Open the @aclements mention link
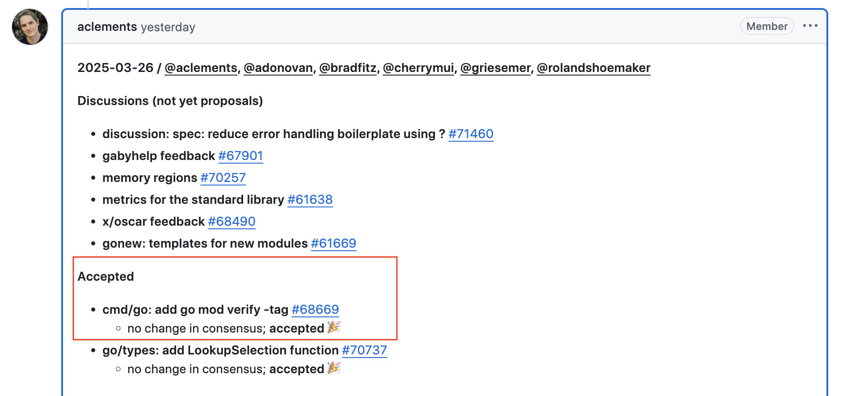The width and height of the screenshot is (868, 396). 201,68
